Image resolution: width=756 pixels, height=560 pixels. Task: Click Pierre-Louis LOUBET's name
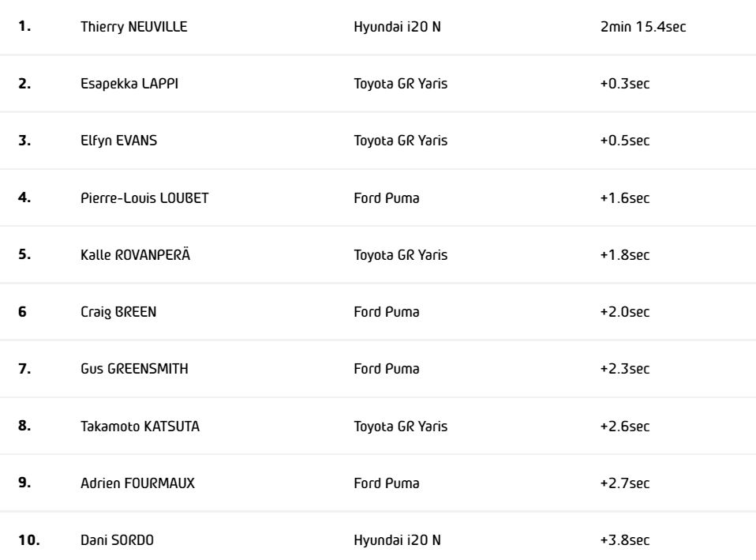click(144, 197)
